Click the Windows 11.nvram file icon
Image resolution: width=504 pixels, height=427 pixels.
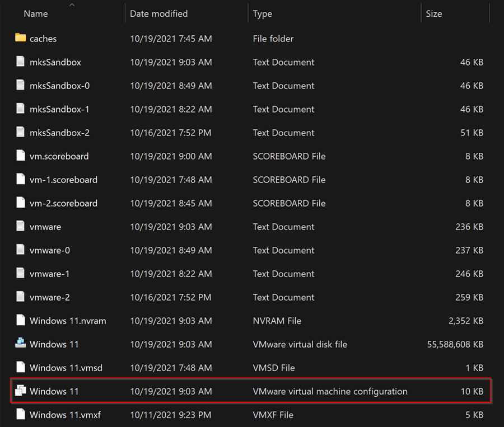(x=21, y=320)
